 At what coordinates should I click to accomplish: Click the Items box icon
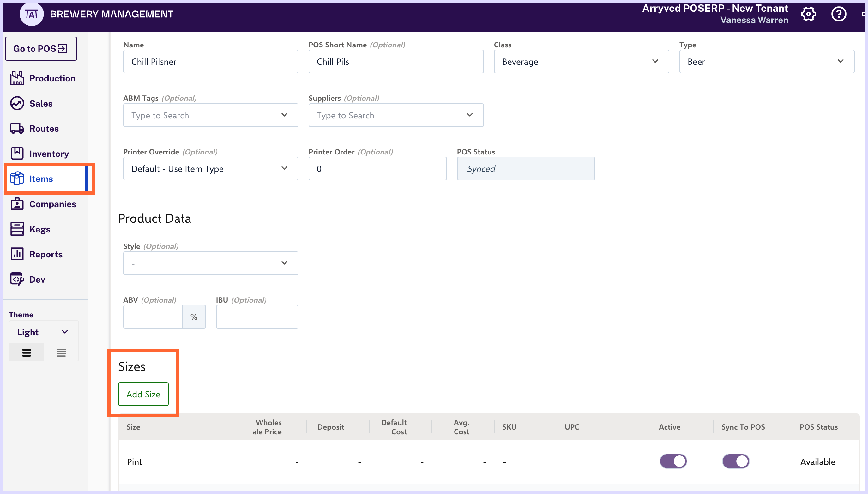click(x=17, y=178)
